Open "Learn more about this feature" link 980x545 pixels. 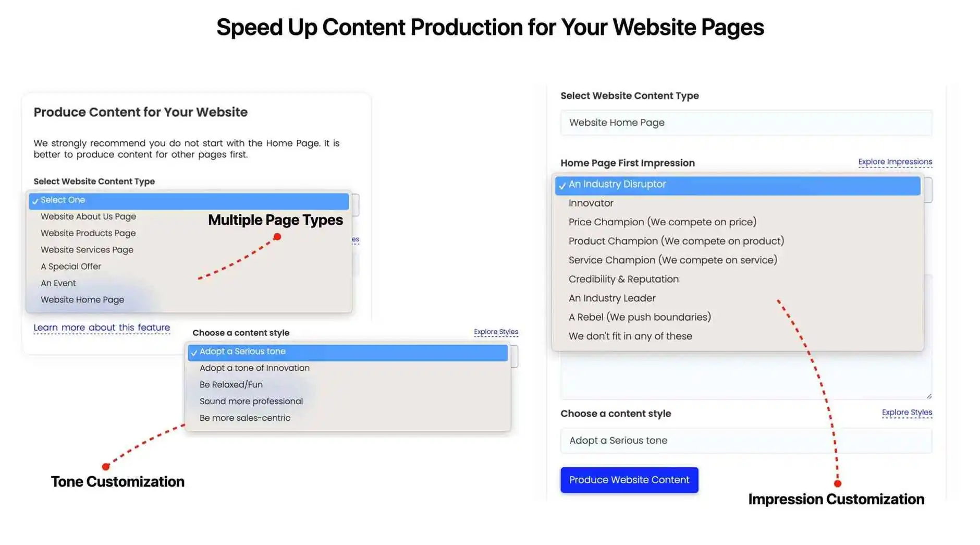pyautogui.click(x=102, y=327)
